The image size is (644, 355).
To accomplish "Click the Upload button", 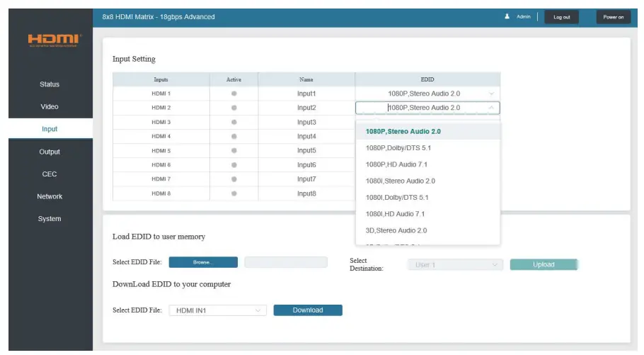I will coord(544,264).
